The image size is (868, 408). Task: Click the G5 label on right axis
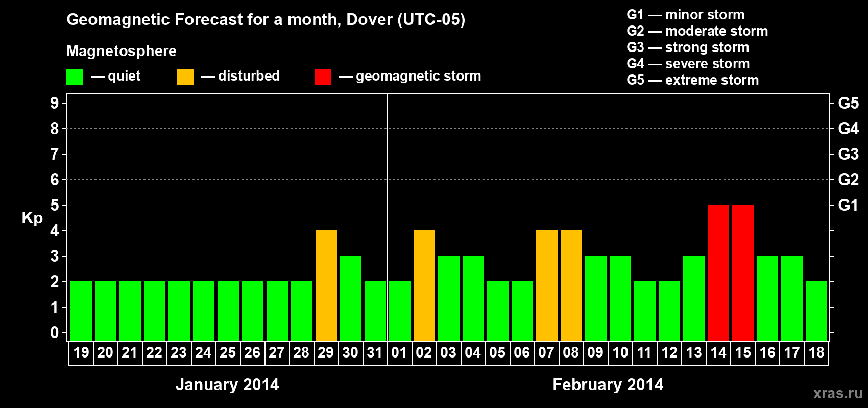849,103
